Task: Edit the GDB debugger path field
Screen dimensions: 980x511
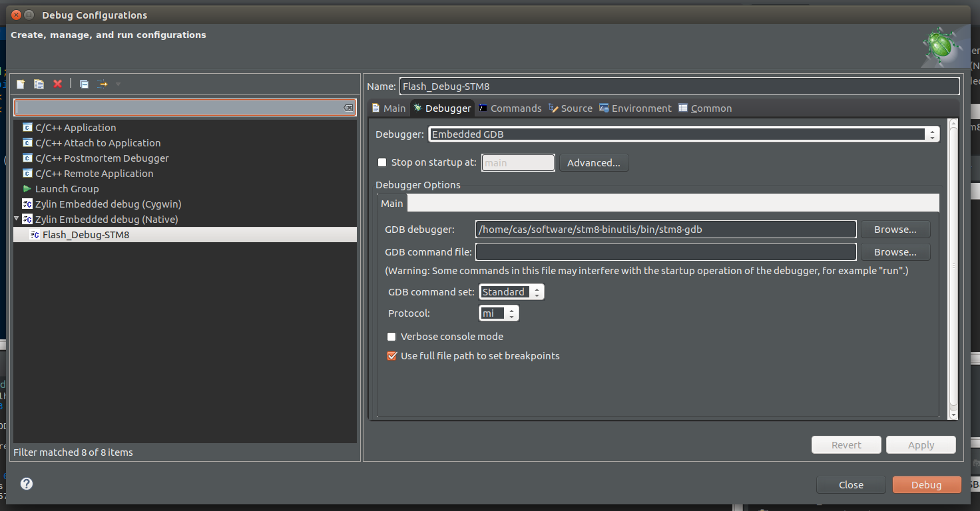Action: 666,230
